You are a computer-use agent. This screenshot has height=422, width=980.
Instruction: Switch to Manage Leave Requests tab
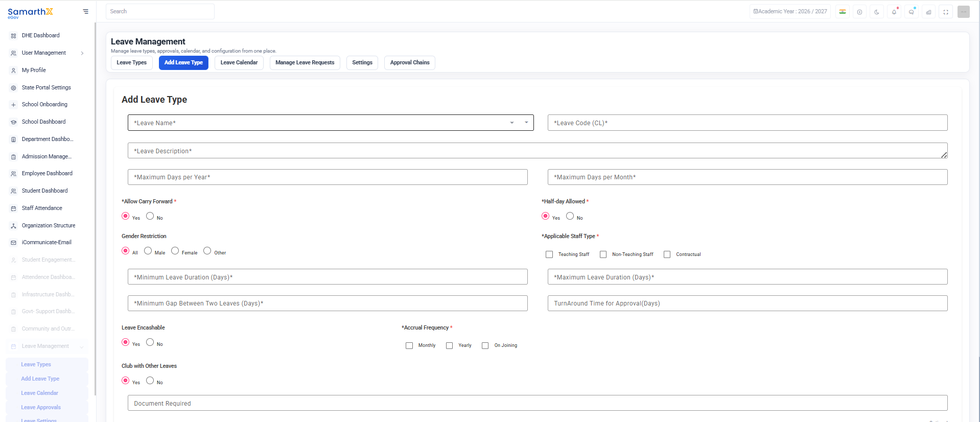[x=305, y=63]
